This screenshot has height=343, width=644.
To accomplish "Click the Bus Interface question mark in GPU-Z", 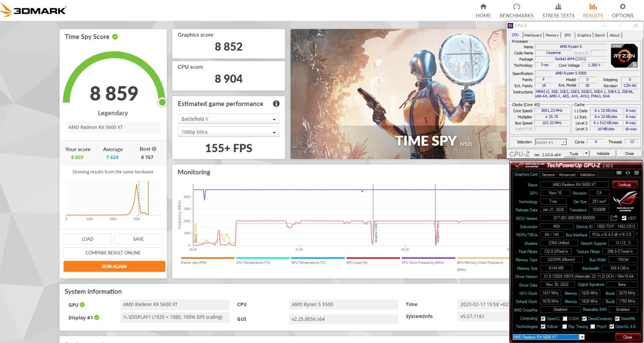I will coord(636,234).
